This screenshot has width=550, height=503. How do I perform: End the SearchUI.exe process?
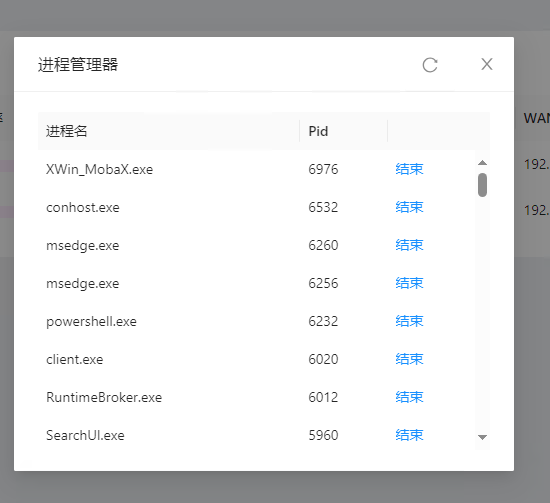point(409,435)
